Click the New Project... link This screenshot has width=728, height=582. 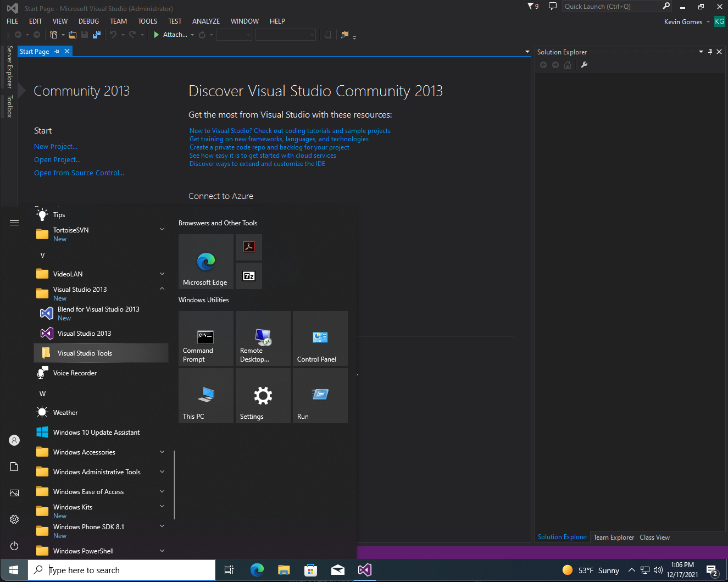tap(55, 147)
